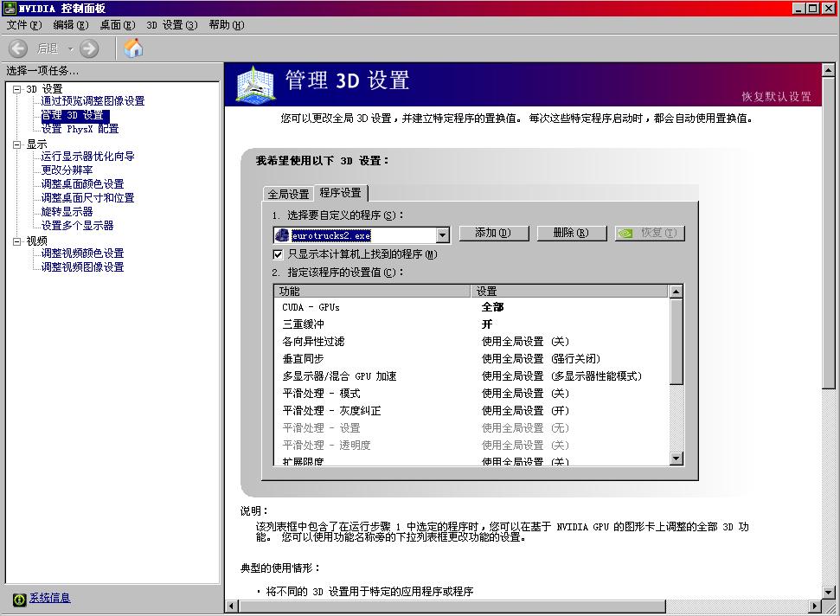Open the program selection dropdown arrow
840x616 pixels.
(x=442, y=234)
